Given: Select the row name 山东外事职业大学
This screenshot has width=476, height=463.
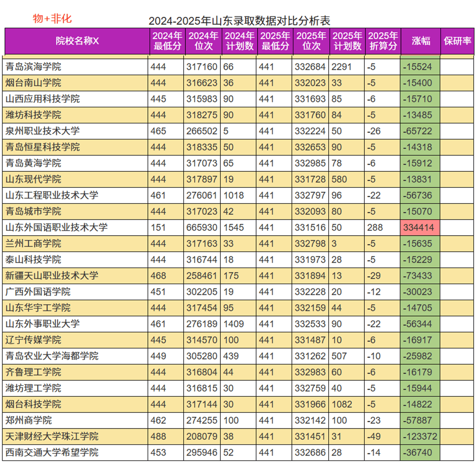Looking at the screenshot, I should click(43, 324).
